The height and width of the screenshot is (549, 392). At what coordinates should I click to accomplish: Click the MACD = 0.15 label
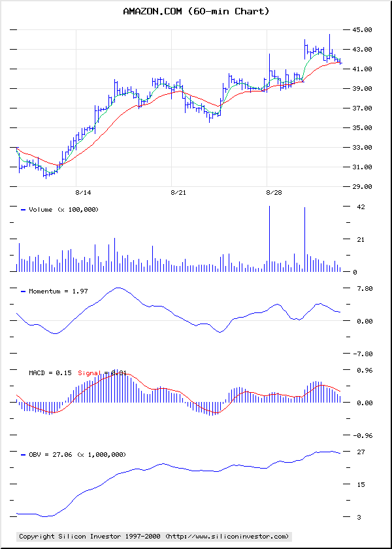[x=50, y=373]
